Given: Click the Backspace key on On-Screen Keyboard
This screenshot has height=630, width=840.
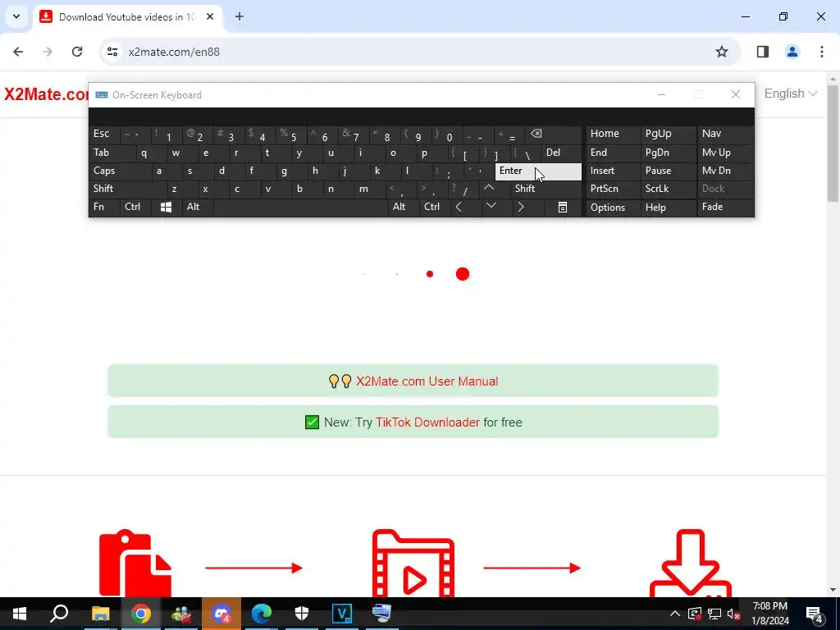Looking at the screenshot, I should click(554, 134).
